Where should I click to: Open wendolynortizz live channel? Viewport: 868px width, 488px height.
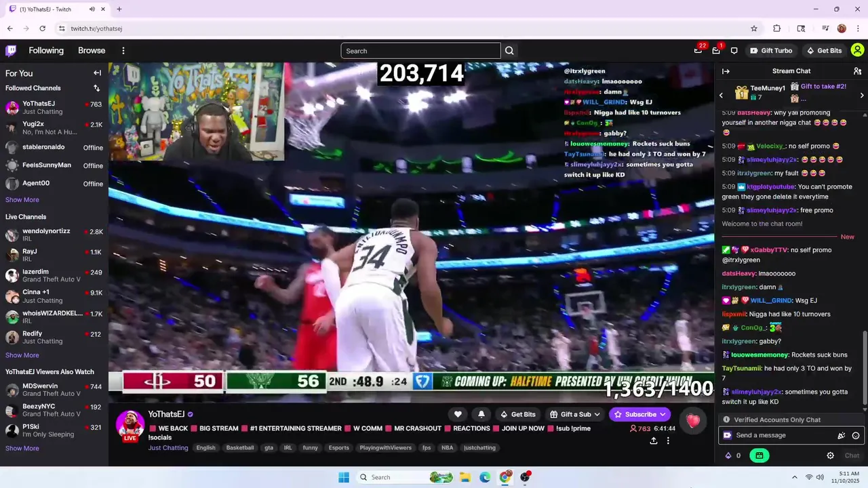coord(54,235)
